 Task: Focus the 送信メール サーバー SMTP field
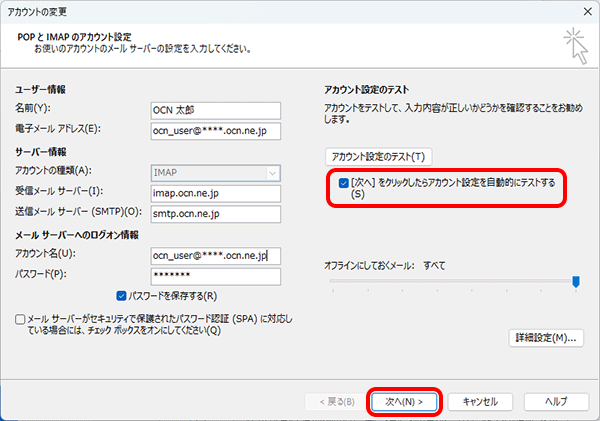click(x=214, y=214)
